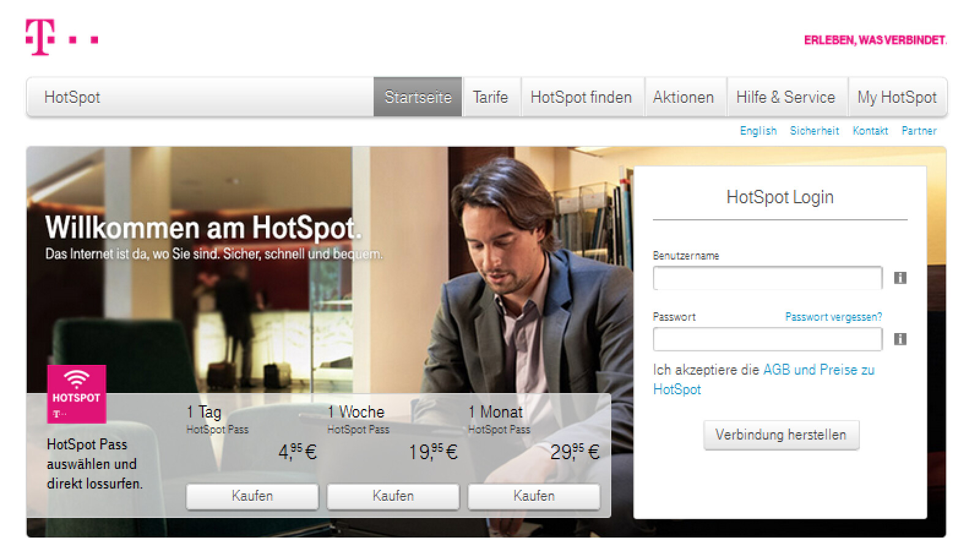Buy the 1 Monat HotSpot Pass
Image resolution: width=980 pixels, height=551 pixels.
(534, 496)
